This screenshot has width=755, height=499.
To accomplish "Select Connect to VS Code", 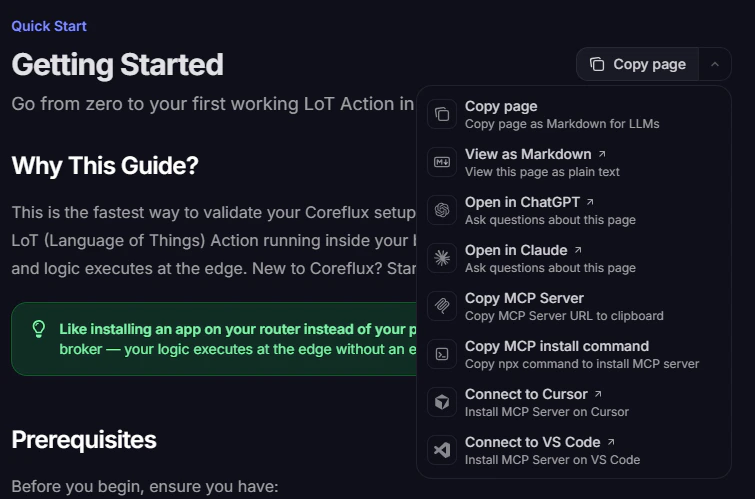I will [x=574, y=450].
